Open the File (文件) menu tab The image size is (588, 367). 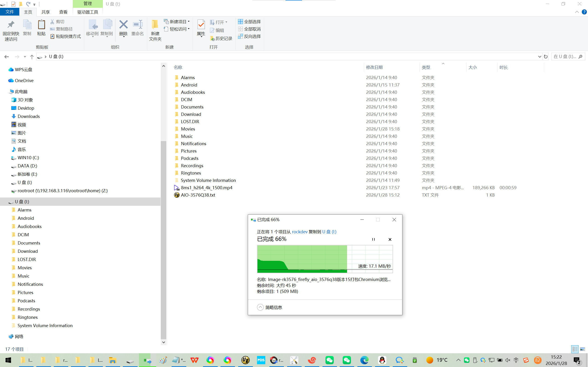pos(10,12)
